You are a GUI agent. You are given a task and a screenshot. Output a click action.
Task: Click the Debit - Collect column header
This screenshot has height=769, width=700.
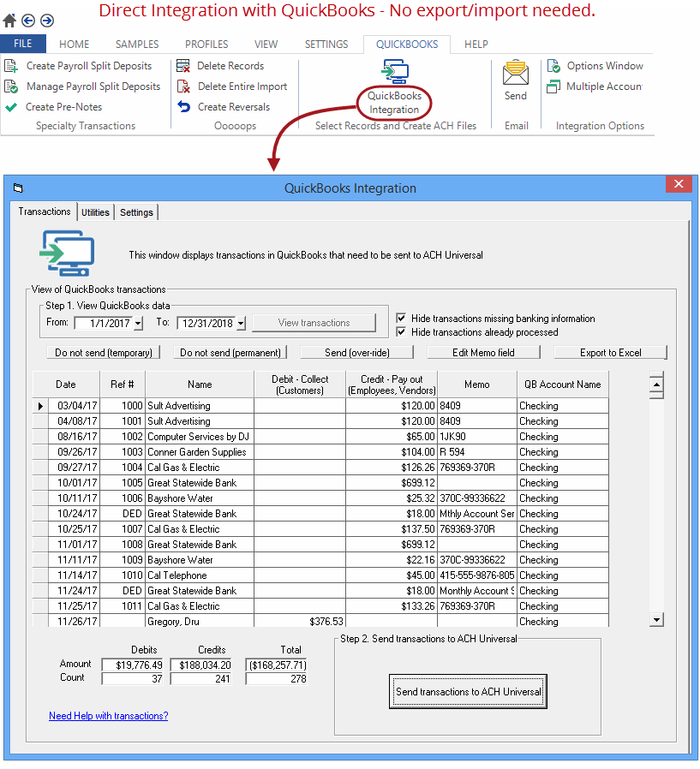point(300,384)
